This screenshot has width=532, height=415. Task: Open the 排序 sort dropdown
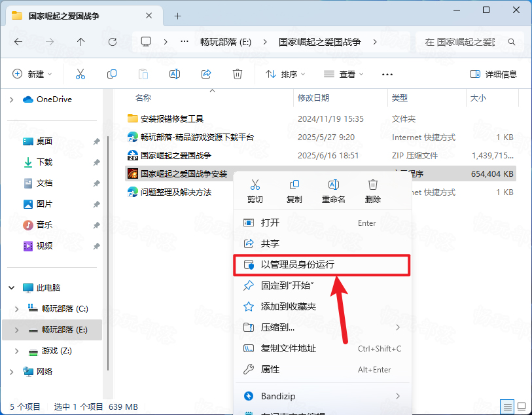[285, 74]
